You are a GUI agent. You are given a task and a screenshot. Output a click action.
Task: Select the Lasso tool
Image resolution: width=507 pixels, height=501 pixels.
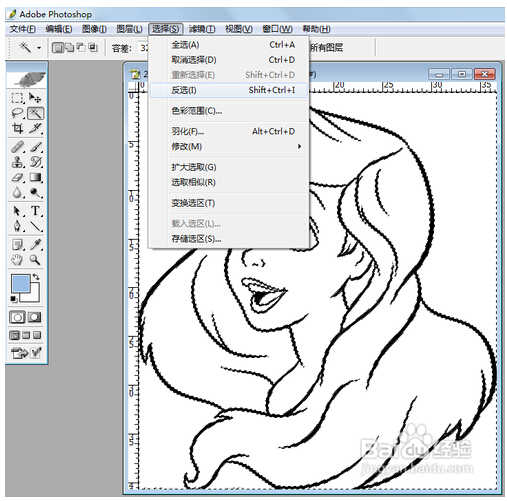[17, 113]
